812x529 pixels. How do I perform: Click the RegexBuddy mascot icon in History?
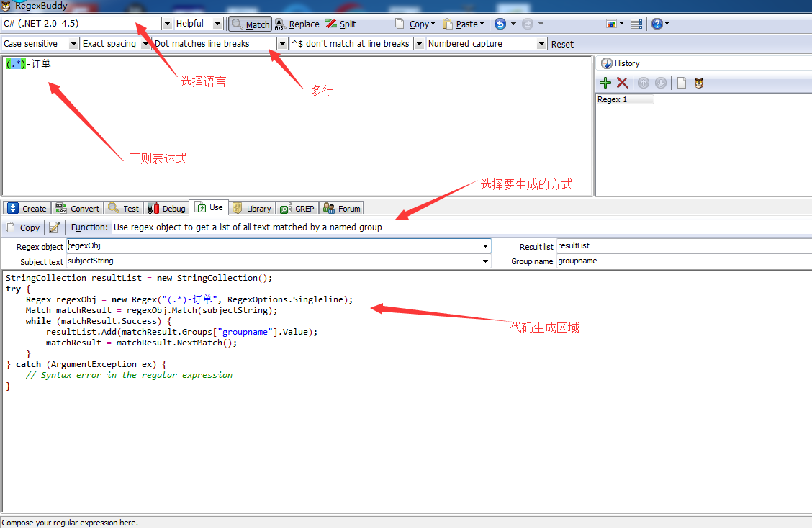[x=699, y=83]
